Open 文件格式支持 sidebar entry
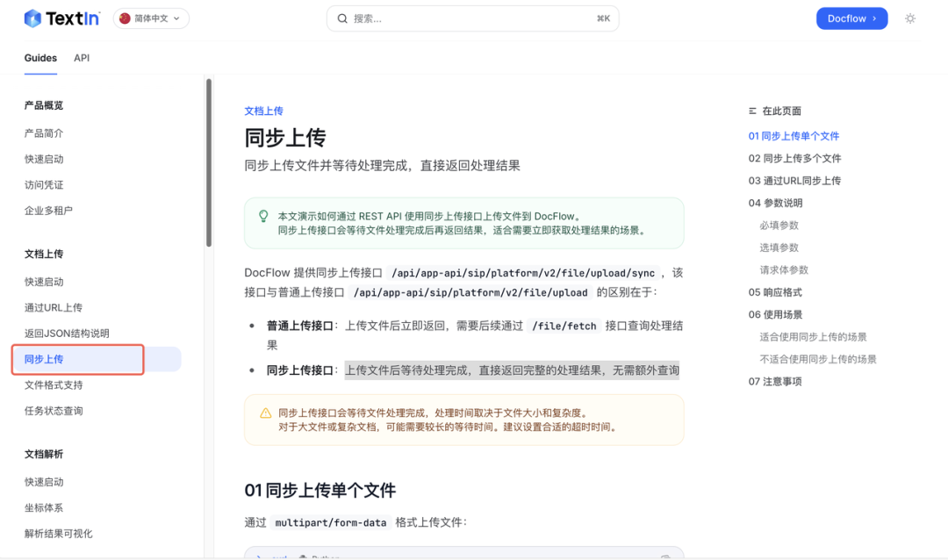948x560 pixels. [x=54, y=385]
